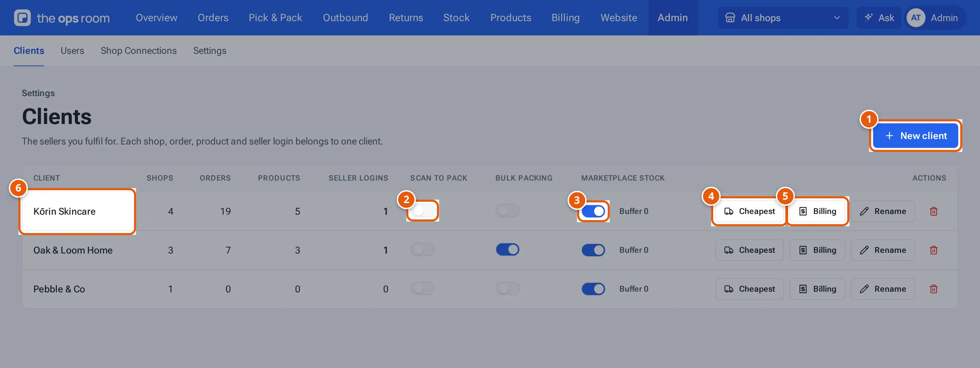Viewport: 980px width, 368px height.
Task: Delete the Kōrin Skincare client
Action: pos(933,211)
